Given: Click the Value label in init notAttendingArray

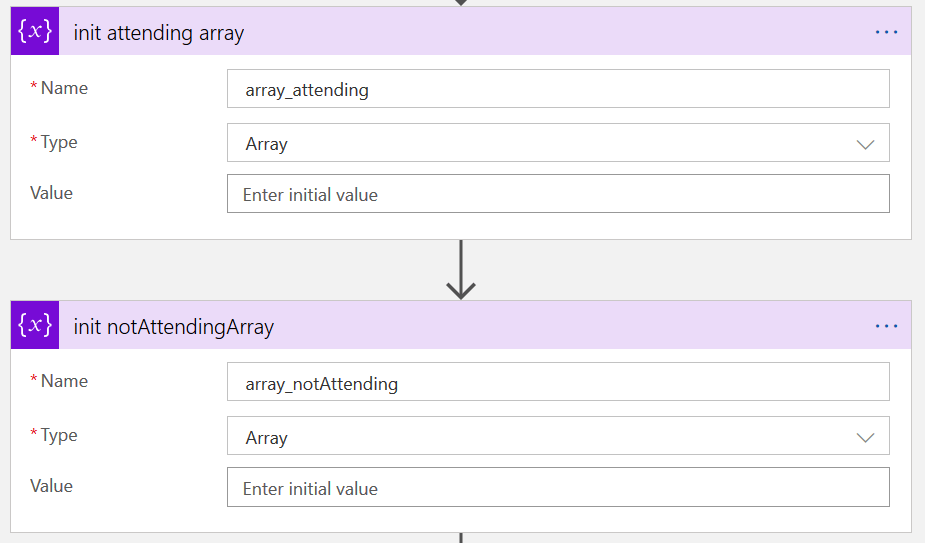Looking at the screenshot, I should point(51,486).
